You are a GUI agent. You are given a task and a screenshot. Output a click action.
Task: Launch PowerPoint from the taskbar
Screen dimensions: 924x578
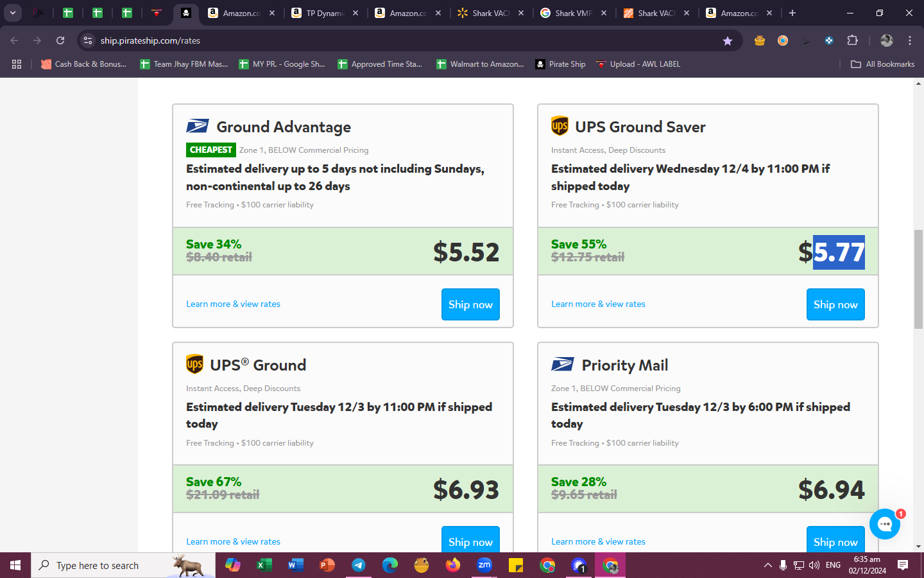click(327, 565)
